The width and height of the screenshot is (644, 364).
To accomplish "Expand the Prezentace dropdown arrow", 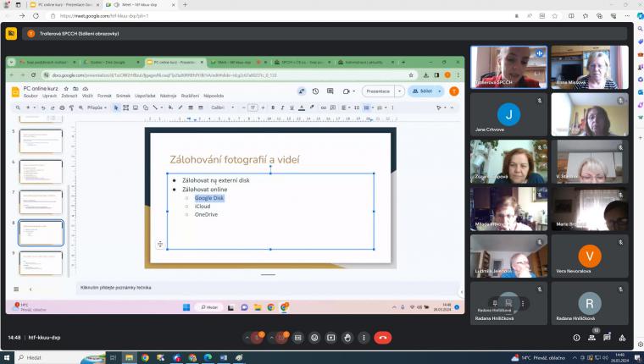I will [399, 91].
